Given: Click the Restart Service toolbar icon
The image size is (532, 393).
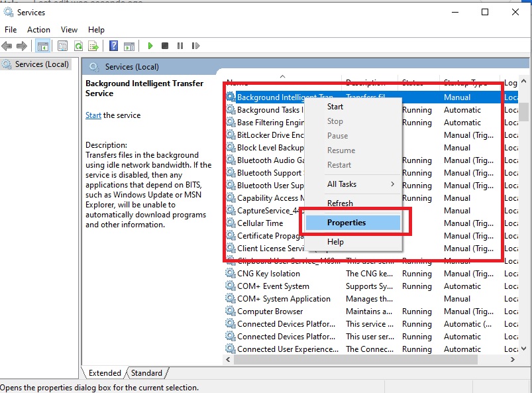Looking at the screenshot, I should [x=195, y=46].
